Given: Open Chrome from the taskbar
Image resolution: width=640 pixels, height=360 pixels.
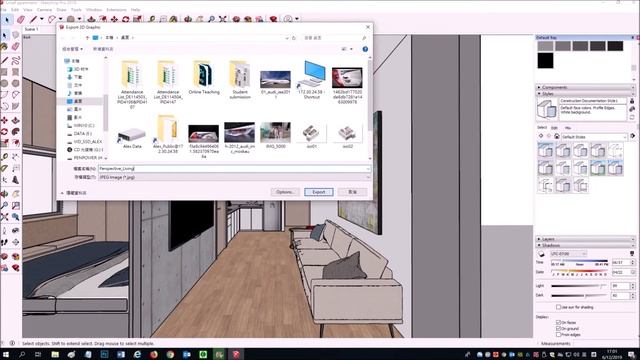Looking at the screenshot, I should (x=170, y=355).
